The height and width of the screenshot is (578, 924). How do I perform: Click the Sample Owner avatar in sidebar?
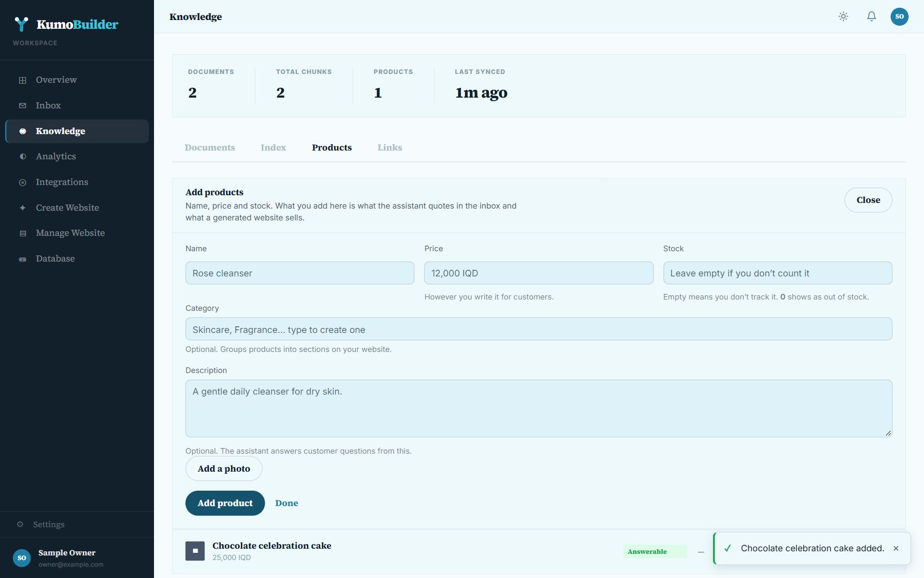click(x=22, y=558)
